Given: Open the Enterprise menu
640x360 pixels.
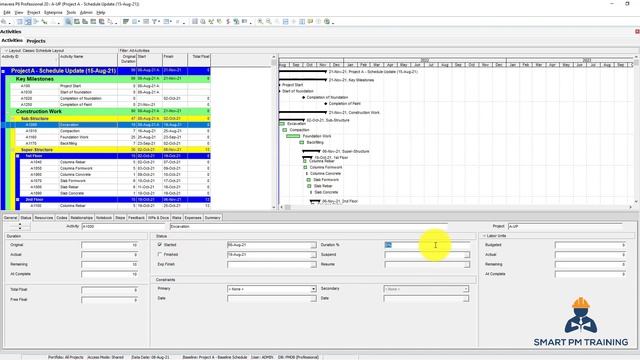Looking at the screenshot, I should (53, 13).
